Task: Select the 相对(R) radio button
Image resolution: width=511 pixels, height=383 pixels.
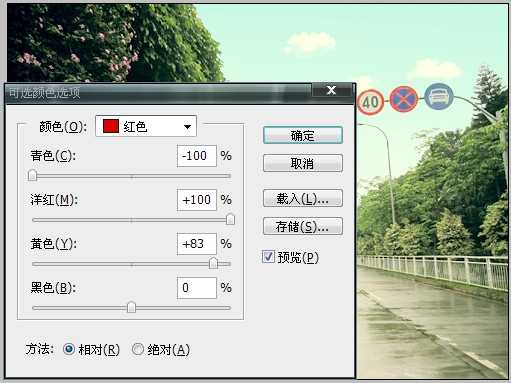Action: (69, 349)
